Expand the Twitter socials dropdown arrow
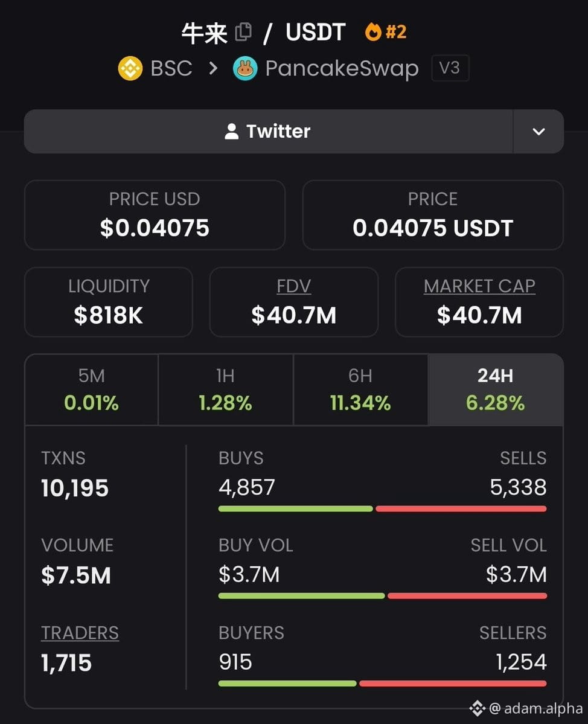This screenshot has height=724, width=588. 538,132
